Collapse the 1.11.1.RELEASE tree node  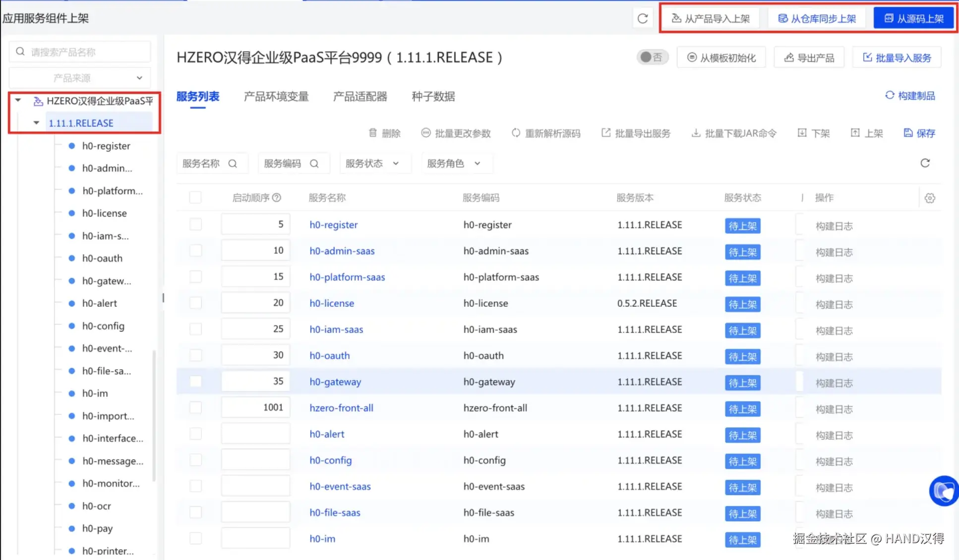point(36,123)
